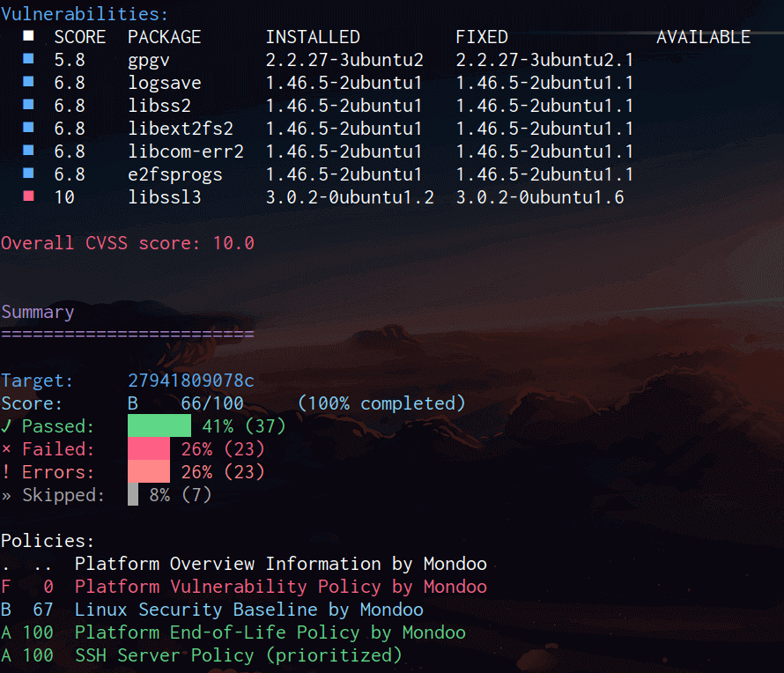Image resolution: width=784 pixels, height=673 pixels.
Task: Click the blue square beside e2fsprogs
Action: click(29, 174)
